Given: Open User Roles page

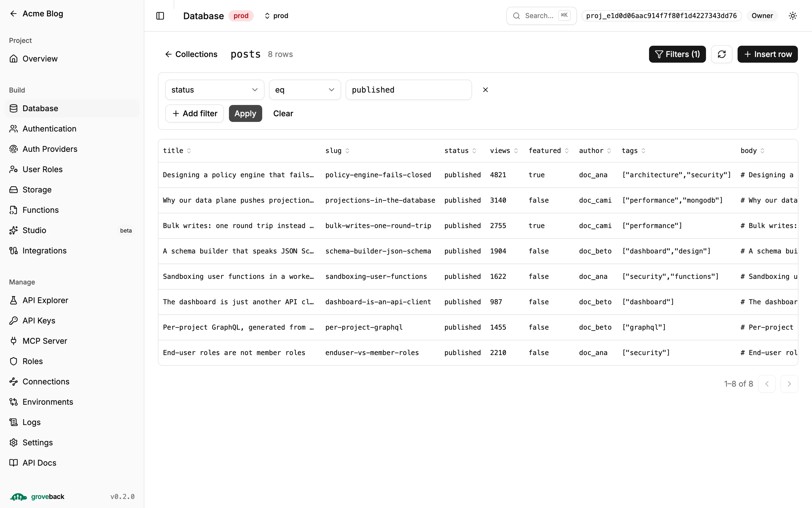Looking at the screenshot, I should tap(72, 169).
